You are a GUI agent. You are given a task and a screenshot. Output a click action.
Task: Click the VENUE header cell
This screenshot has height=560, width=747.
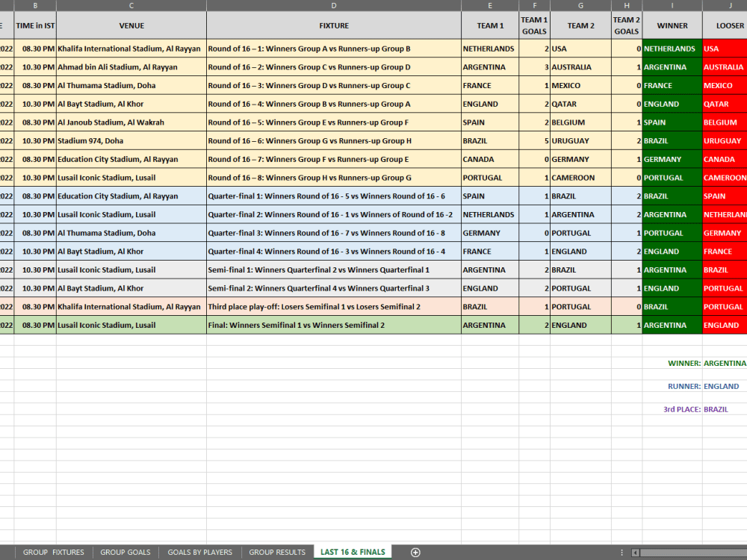coord(131,25)
